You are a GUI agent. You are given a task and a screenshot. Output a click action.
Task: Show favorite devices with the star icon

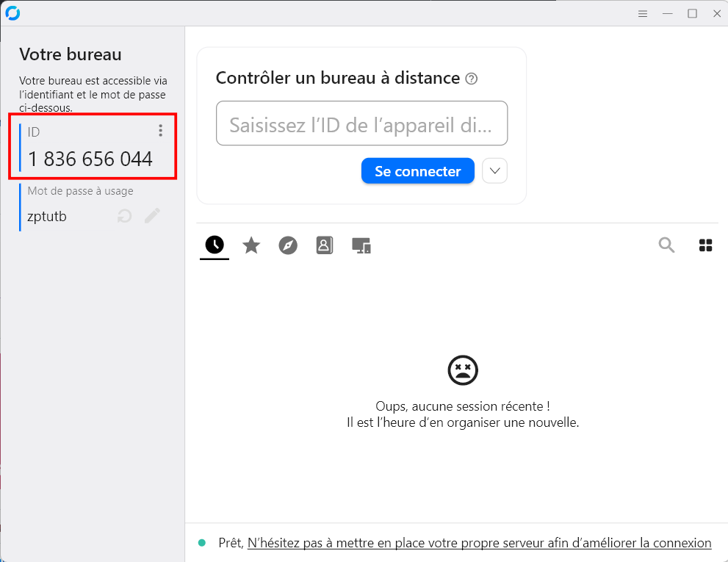pyautogui.click(x=251, y=245)
